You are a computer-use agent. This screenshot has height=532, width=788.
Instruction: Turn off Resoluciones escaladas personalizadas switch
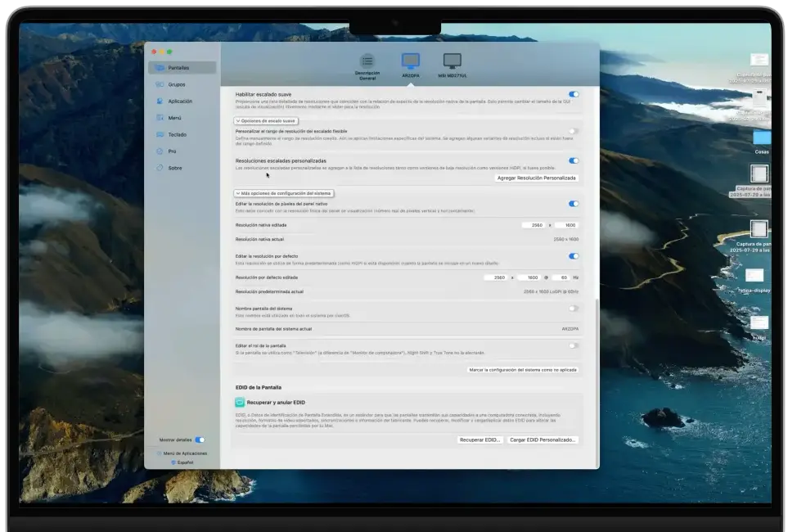tap(574, 161)
